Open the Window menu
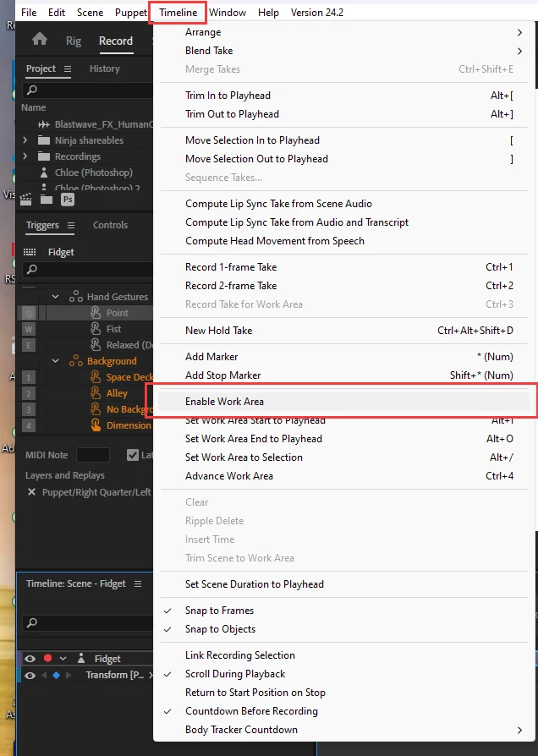 click(x=228, y=13)
